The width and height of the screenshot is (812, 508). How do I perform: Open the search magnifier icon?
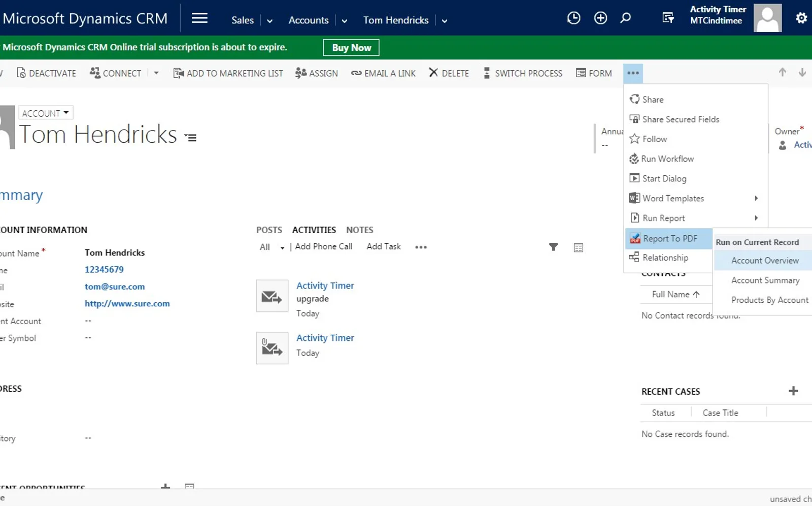click(626, 18)
